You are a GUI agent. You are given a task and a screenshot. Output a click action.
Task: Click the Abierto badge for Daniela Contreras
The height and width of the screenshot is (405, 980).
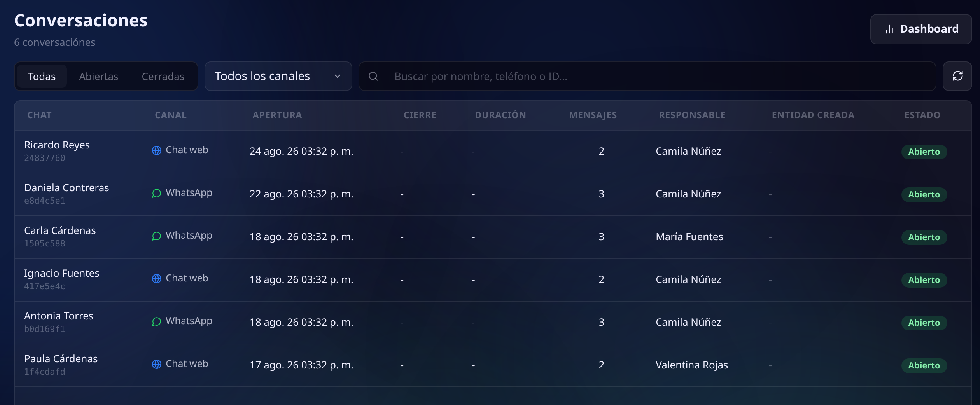(x=924, y=194)
